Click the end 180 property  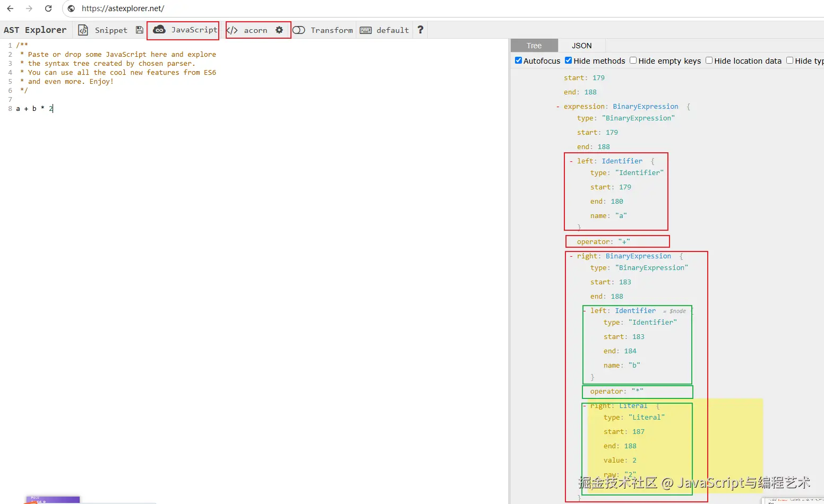606,202
